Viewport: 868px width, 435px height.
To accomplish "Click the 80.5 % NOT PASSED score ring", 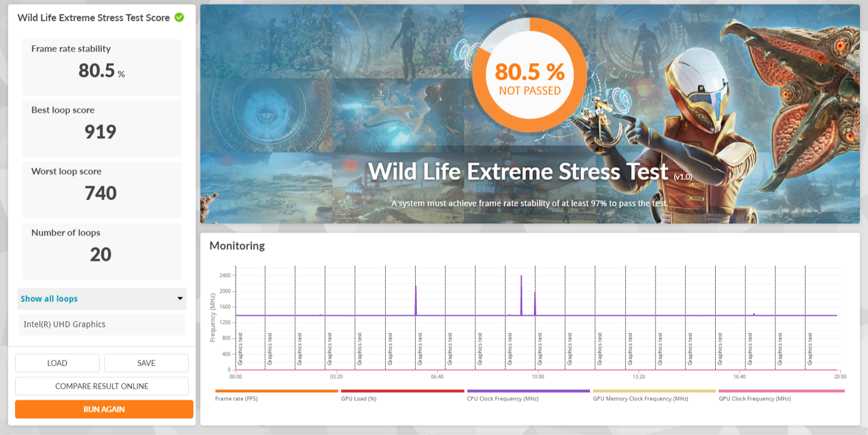I will coord(529,75).
